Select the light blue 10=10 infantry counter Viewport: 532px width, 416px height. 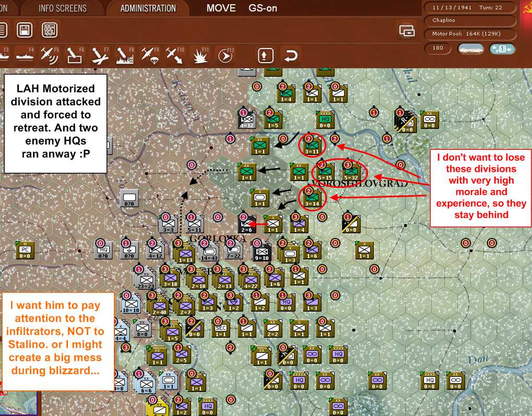[x=131, y=304]
